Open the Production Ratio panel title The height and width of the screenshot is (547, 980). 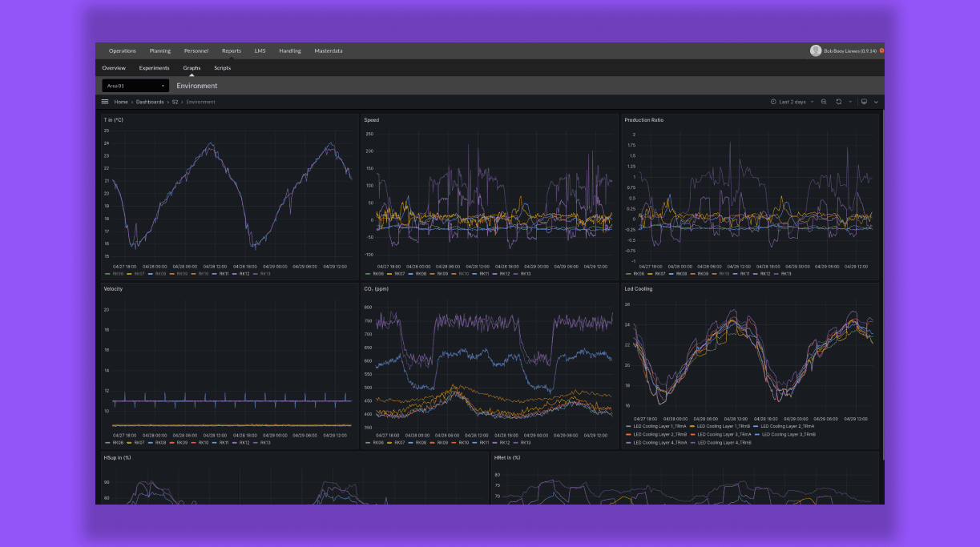(x=644, y=120)
